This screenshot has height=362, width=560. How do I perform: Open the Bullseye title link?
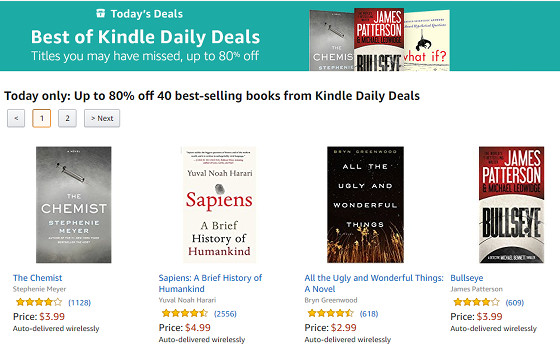tap(467, 278)
